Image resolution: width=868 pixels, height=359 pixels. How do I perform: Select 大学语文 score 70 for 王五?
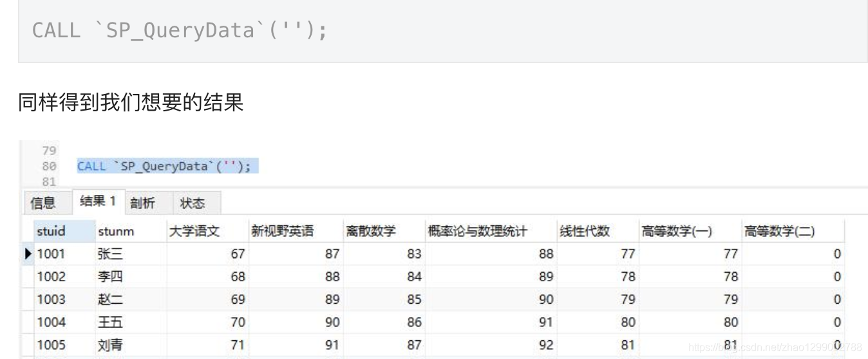207,322
